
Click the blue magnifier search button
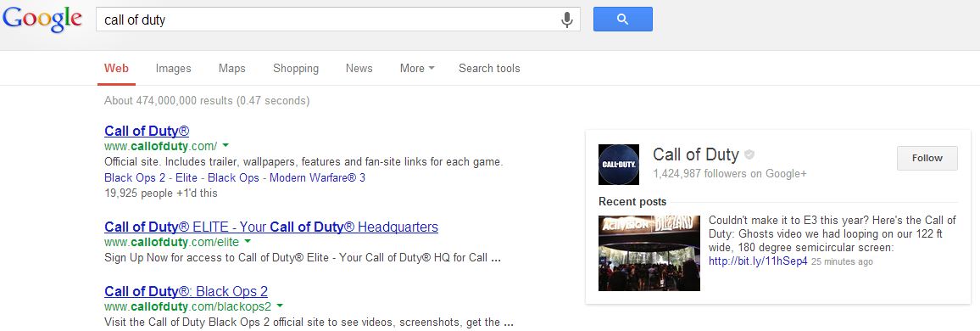coord(622,20)
